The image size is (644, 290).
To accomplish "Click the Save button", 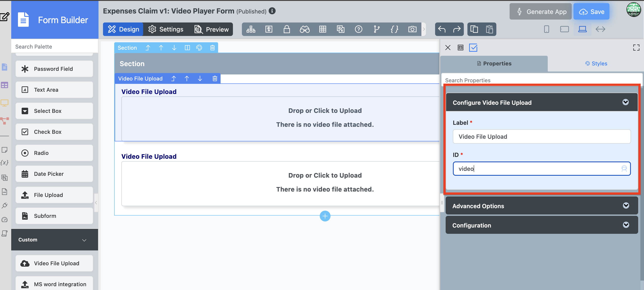I will (x=591, y=11).
